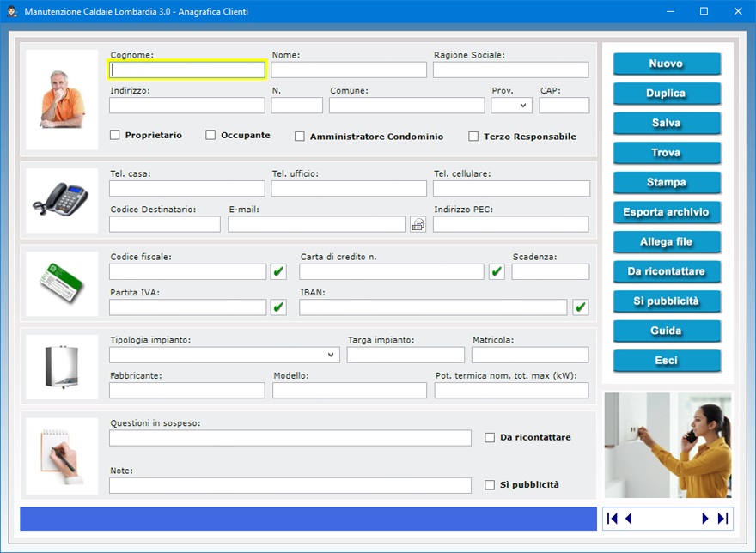Click the Matricola field

pyautogui.click(x=530, y=355)
